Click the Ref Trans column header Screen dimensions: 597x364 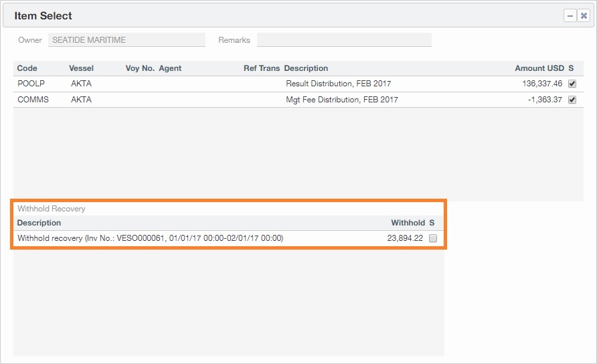tap(261, 68)
